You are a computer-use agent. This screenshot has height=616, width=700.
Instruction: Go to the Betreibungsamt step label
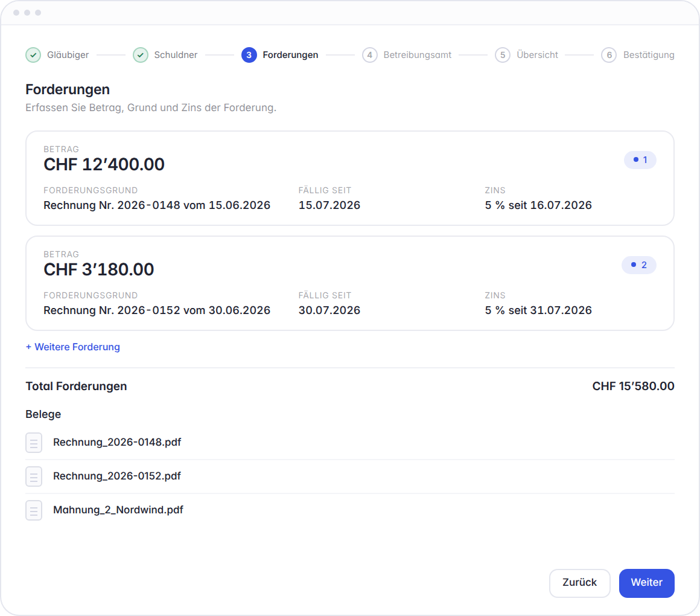coord(418,55)
